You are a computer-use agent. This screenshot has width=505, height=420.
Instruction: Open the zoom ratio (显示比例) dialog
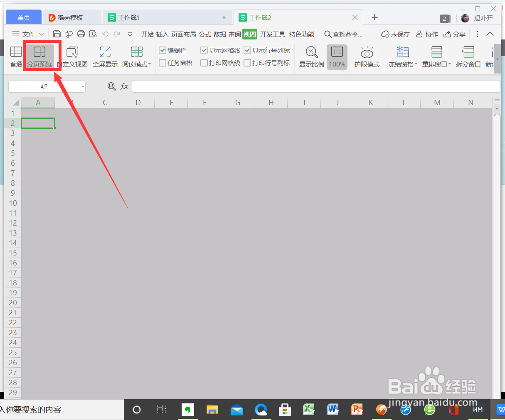click(312, 56)
